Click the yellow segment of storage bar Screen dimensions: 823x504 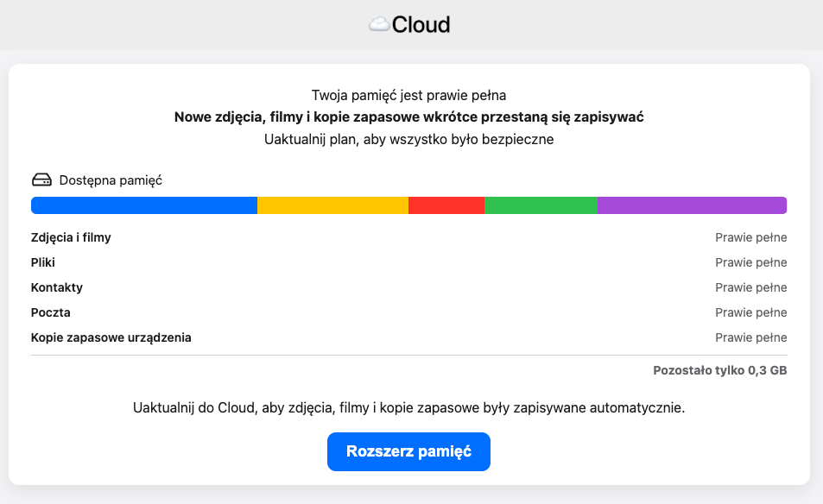pos(332,205)
